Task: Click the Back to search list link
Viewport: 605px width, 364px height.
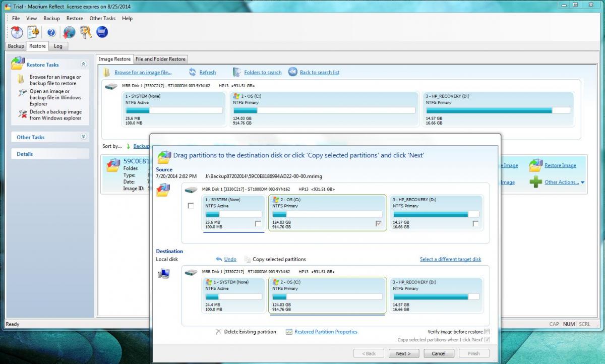Action: click(x=320, y=73)
